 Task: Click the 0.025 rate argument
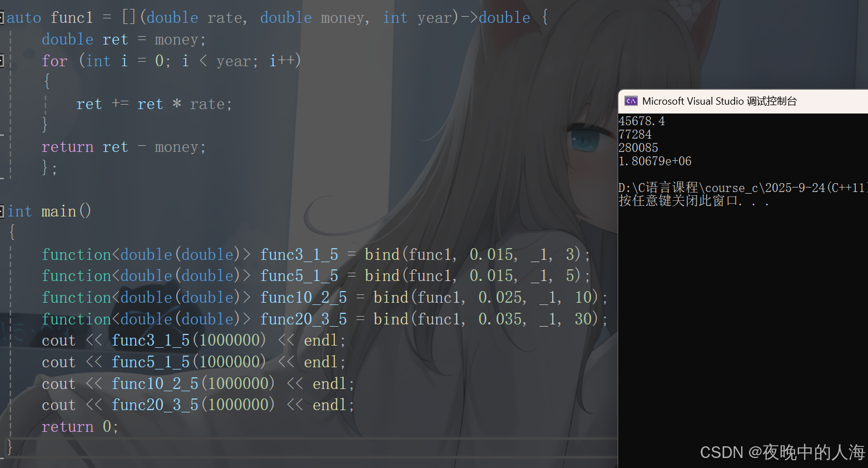(500, 297)
